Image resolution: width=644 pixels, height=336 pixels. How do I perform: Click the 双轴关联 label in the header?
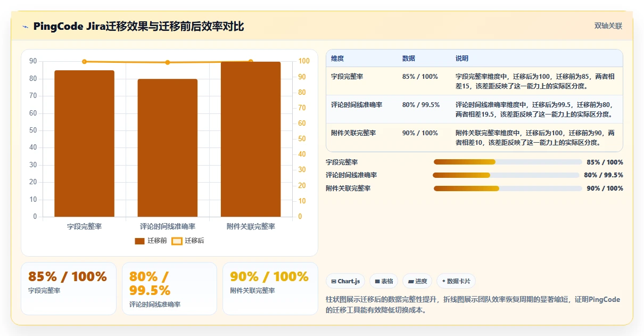[x=608, y=26]
